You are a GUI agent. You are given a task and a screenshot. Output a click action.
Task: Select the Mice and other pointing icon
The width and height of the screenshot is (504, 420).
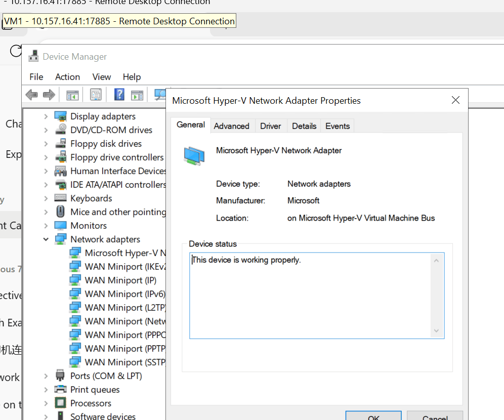coord(60,212)
